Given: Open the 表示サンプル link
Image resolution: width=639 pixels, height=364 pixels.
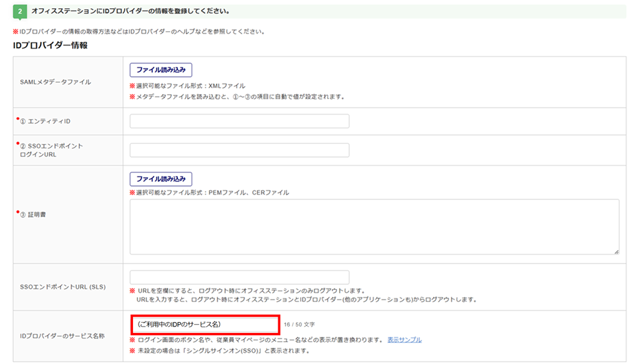Looking at the screenshot, I should (x=404, y=340).
